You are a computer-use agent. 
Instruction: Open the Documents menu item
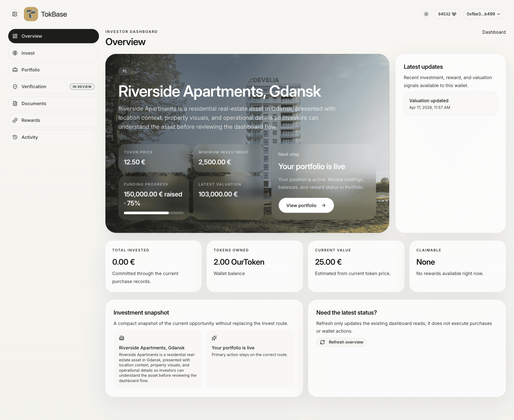[x=54, y=104]
